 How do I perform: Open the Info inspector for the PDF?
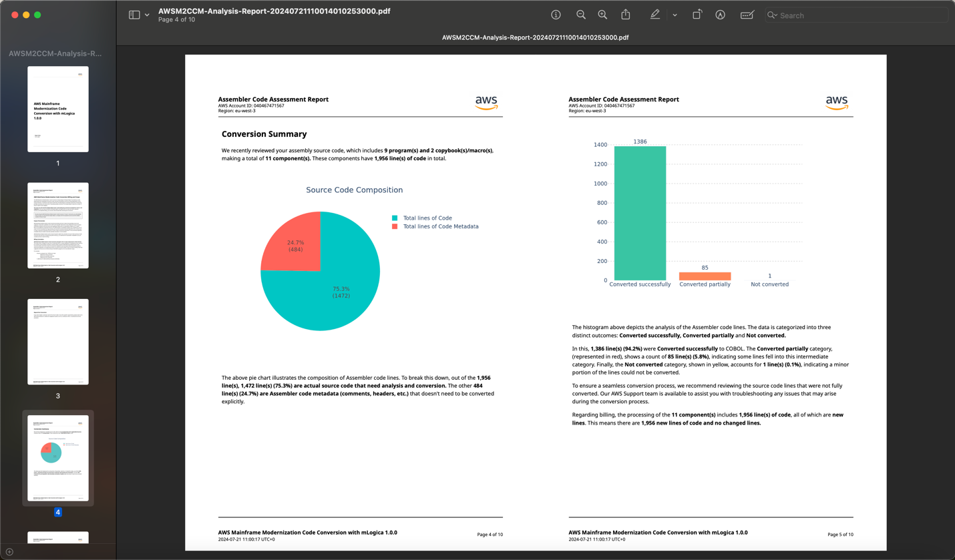coord(556,15)
